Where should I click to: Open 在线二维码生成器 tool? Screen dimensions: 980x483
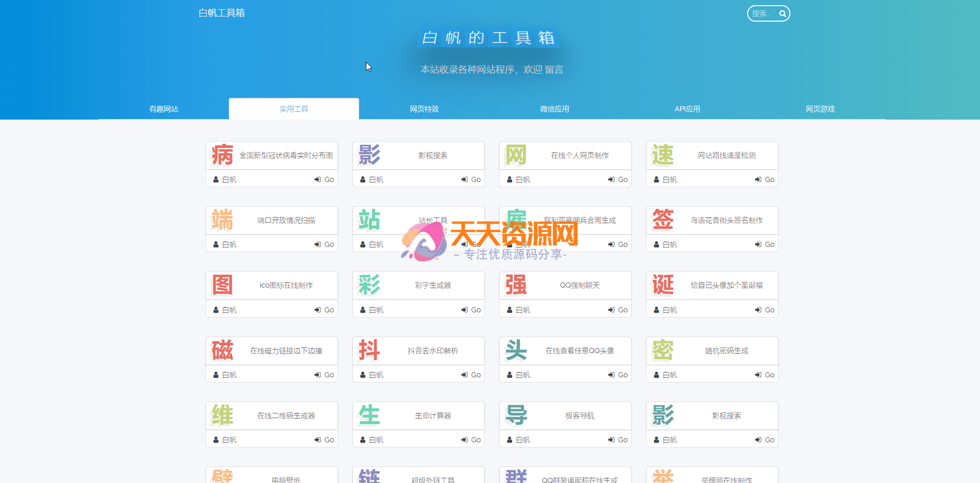[286, 415]
